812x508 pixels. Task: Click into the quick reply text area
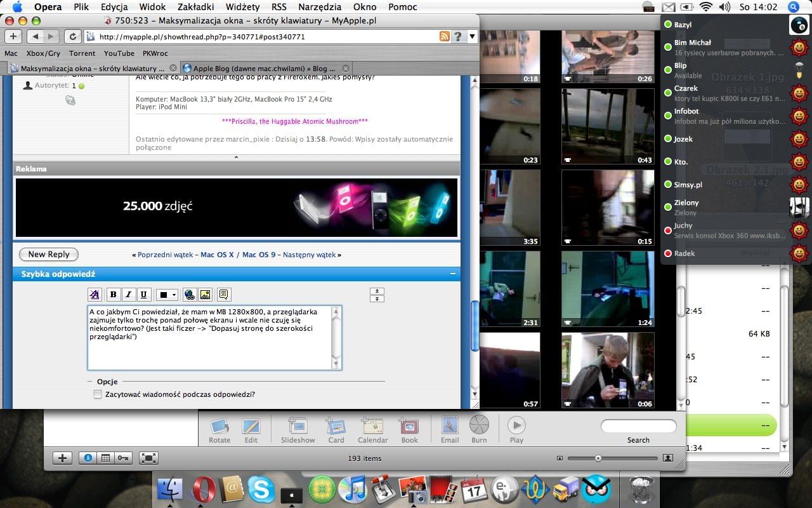point(209,338)
